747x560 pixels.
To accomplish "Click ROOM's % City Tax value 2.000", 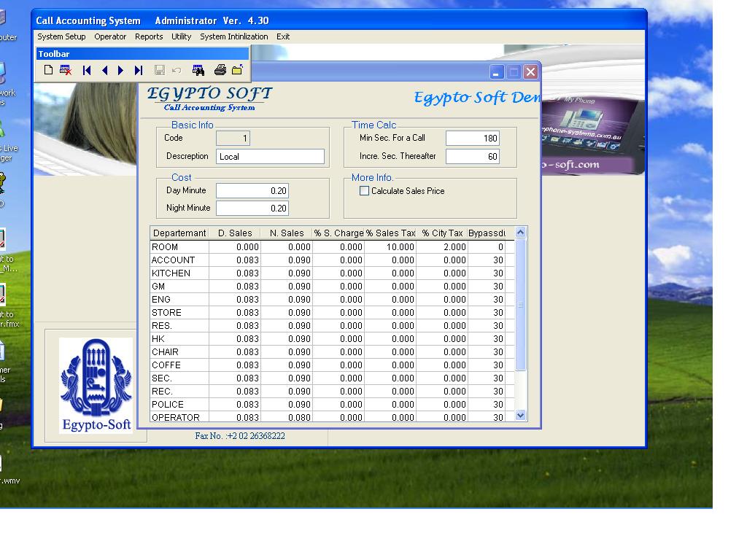I will point(441,247).
